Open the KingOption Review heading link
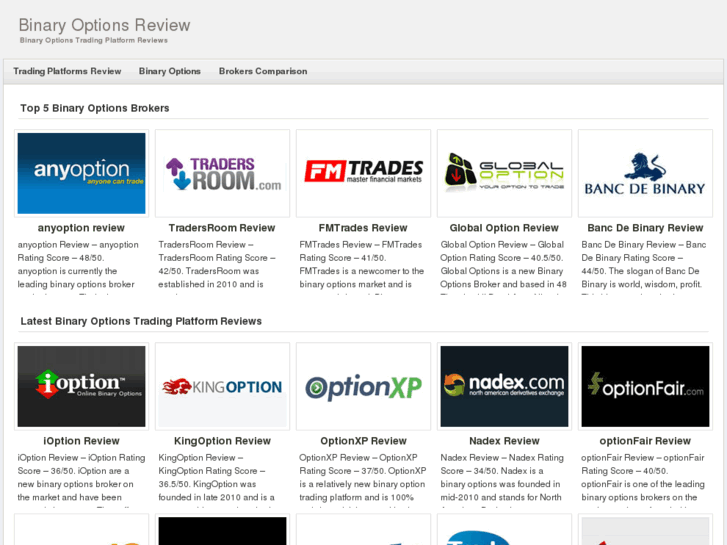727x545 pixels. pyautogui.click(x=222, y=441)
